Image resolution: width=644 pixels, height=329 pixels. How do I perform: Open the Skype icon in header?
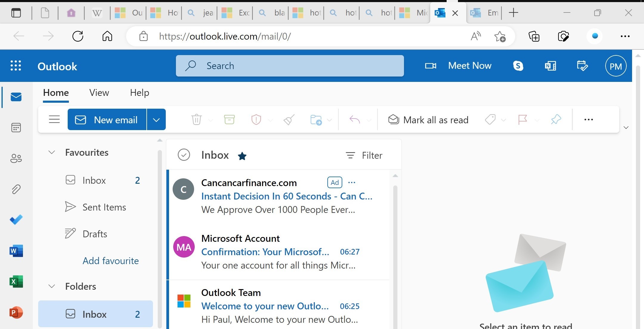point(518,66)
